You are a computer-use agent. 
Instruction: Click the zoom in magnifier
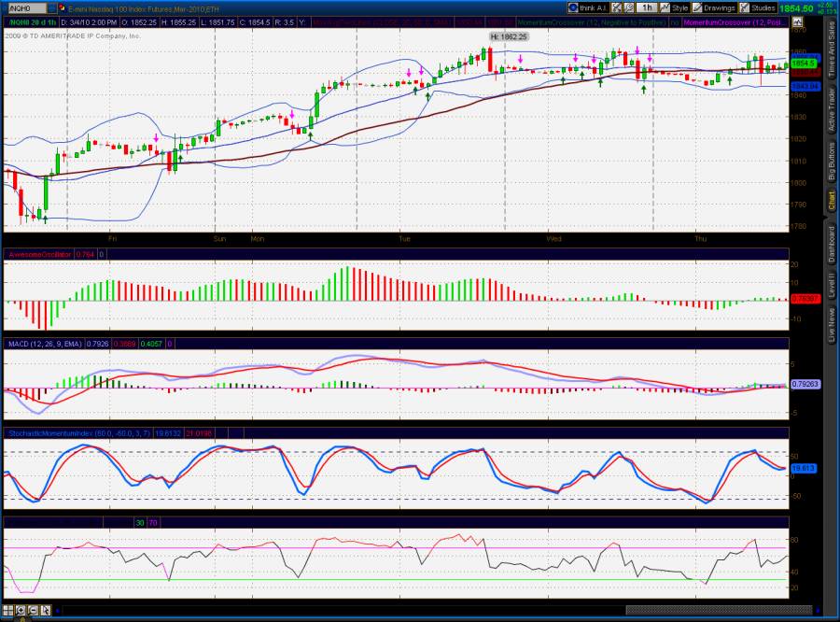(x=21, y=610)
